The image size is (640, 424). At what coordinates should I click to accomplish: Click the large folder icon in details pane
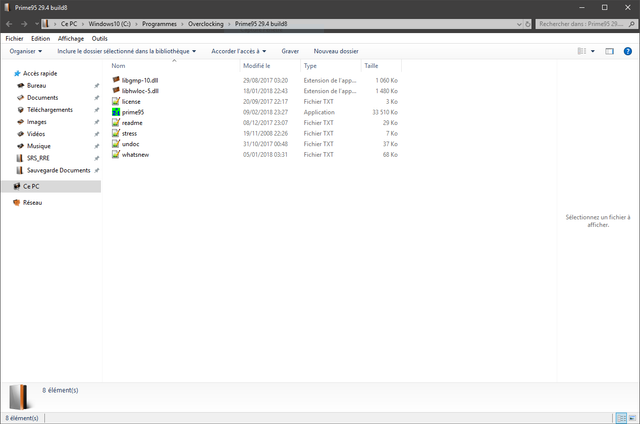pyautogui.click(x=19, y=397)
